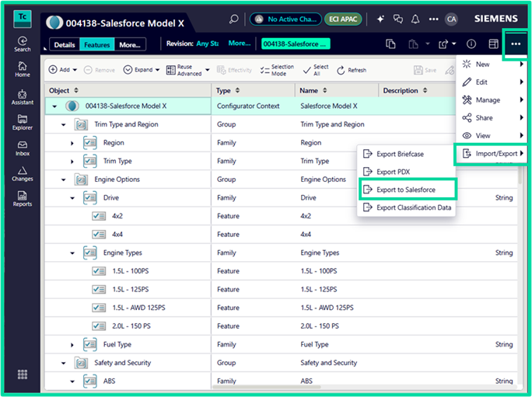Screen dimensions: 532x397
Task: Open the information panel icon
Action: [x=471, y=44]
